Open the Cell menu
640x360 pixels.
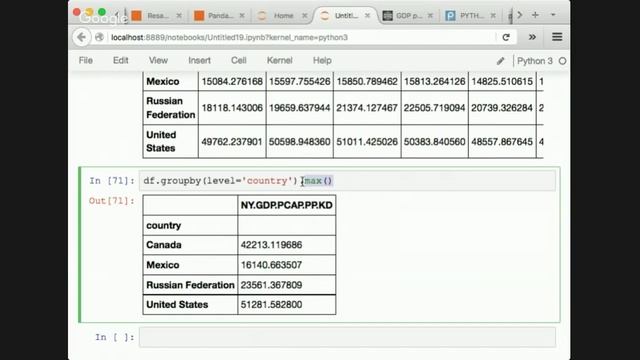pyautogui.click(x=238, y=60)
